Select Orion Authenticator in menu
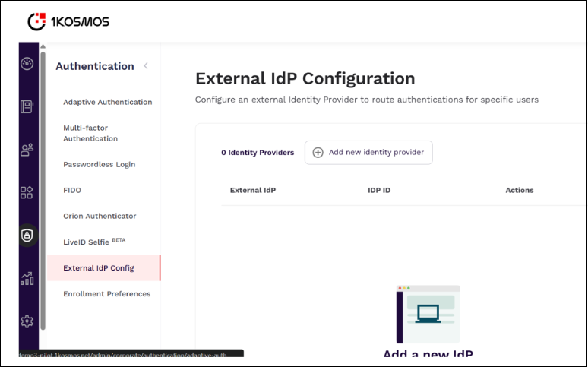Viewport: 588px width, 367px height. coord(100,216)
